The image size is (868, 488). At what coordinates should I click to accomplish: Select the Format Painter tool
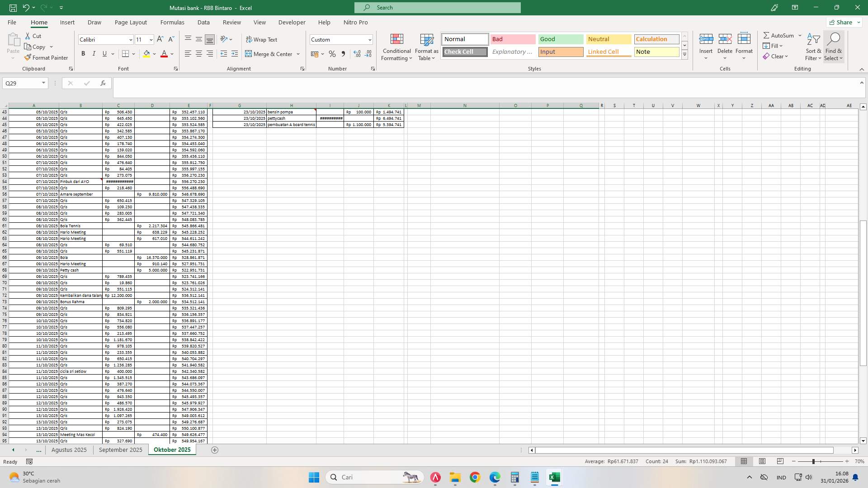[x=47, y=57]
